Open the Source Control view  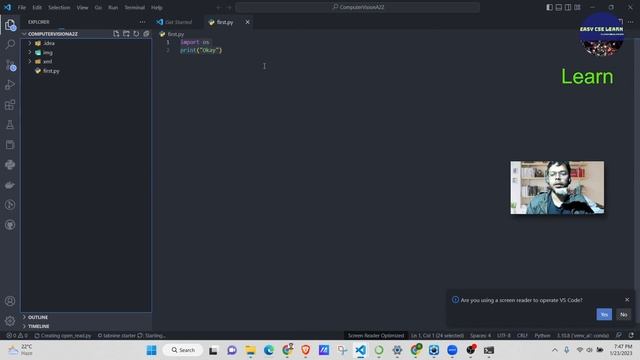[10, 65]
